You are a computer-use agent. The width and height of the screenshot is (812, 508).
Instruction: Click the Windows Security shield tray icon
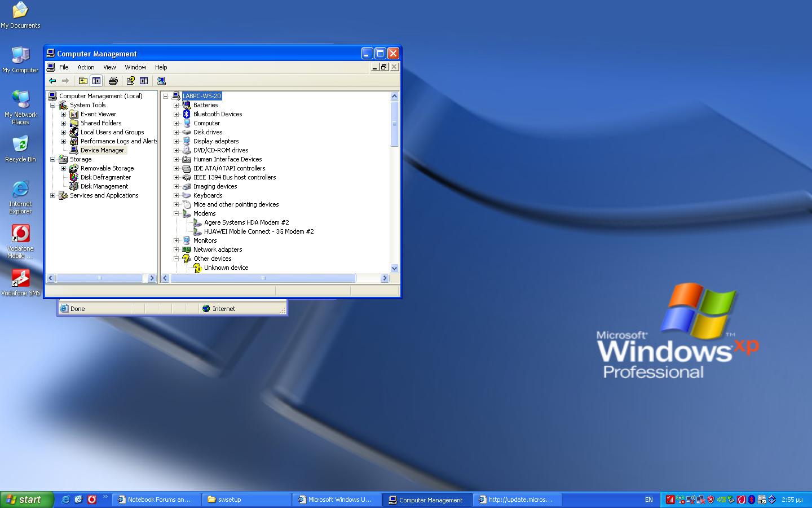point(711,500)
